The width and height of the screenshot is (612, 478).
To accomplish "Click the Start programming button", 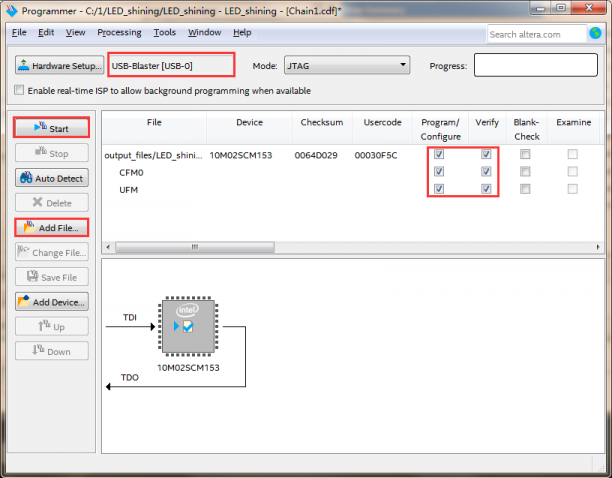I will tap(52, 128).
